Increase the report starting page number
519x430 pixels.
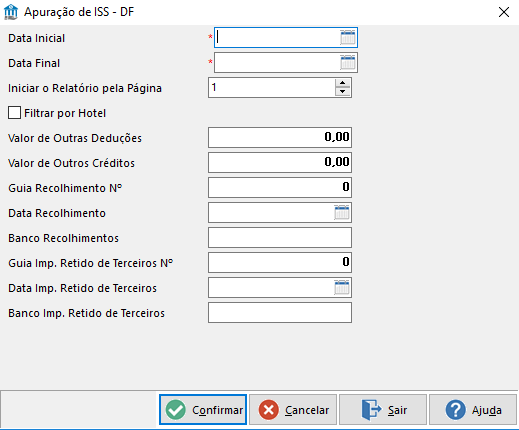tap(342, 83)
